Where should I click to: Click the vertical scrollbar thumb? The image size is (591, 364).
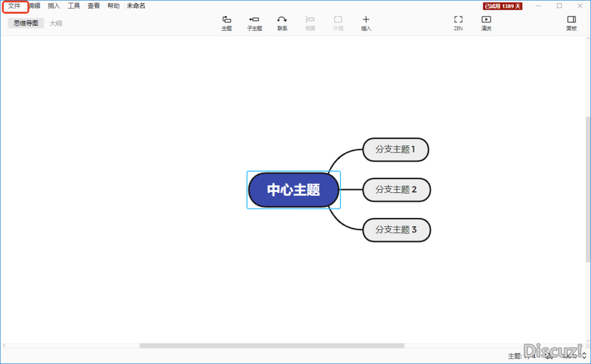pyautogui.click(x=588, y=189)
